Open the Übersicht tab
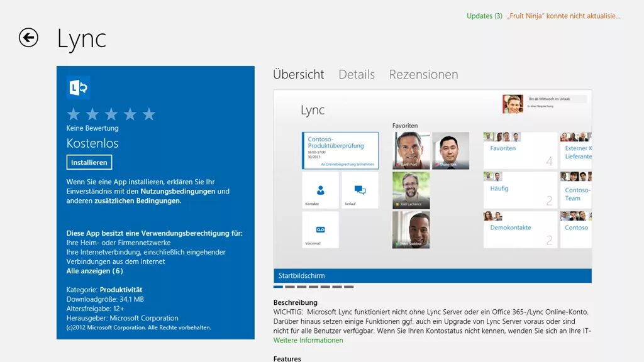Screen dimensions: 644x362 pos(299,74)
